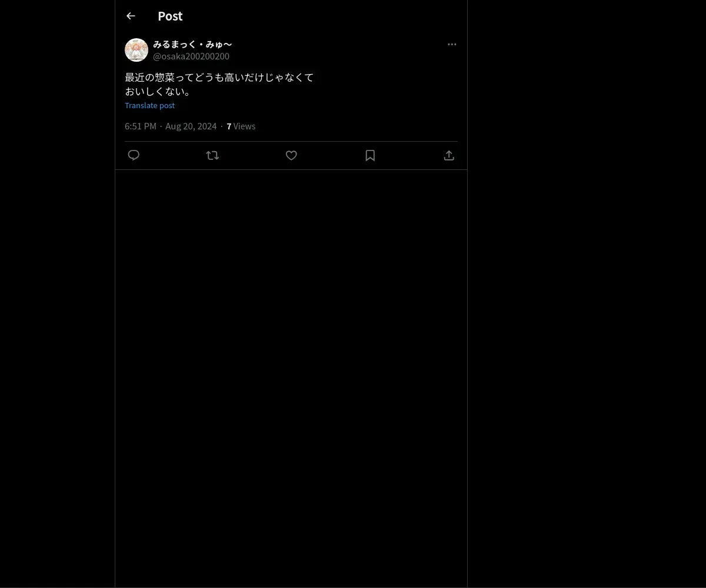Open the author's profile picture
This screenshot has width=706, height=588.
coord(136,50)
